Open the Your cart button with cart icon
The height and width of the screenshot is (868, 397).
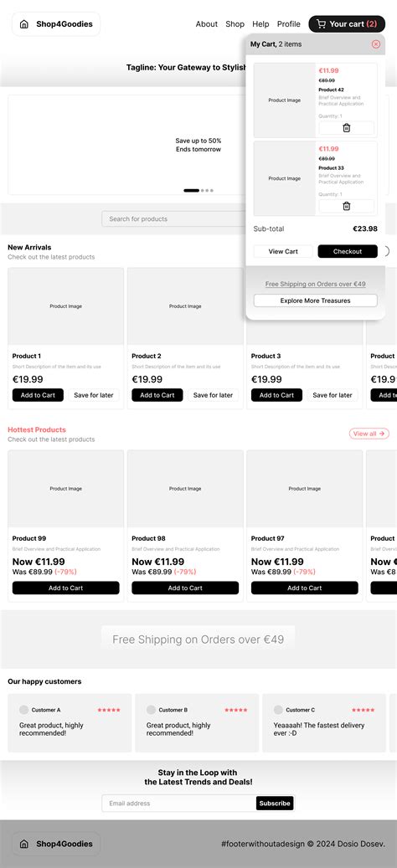[x=347, y=23]
